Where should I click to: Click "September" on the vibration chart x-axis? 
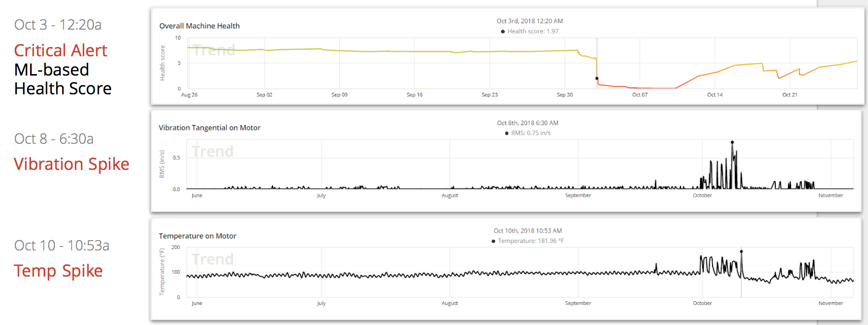click(x=578, y=196)
